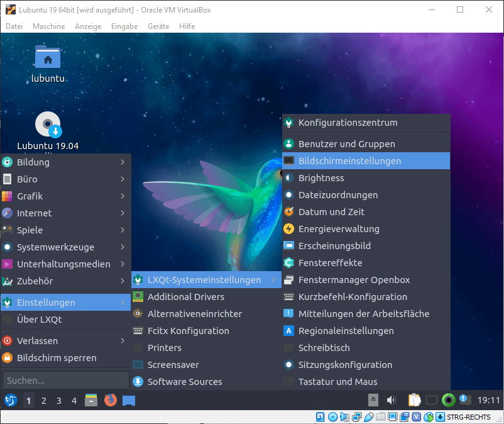The width and height of the screenshot is (504, 424).
Task: Open Fenstermanager Openbox entry
Action: coord(366,280)
